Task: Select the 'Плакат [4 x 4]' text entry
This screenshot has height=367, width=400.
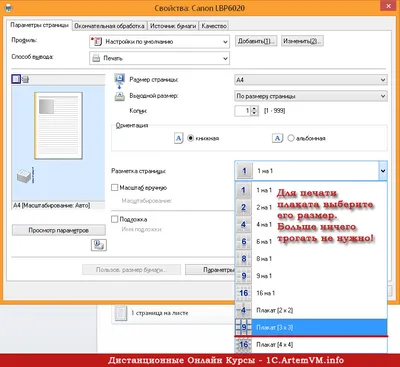Action: tap(275, 344)
